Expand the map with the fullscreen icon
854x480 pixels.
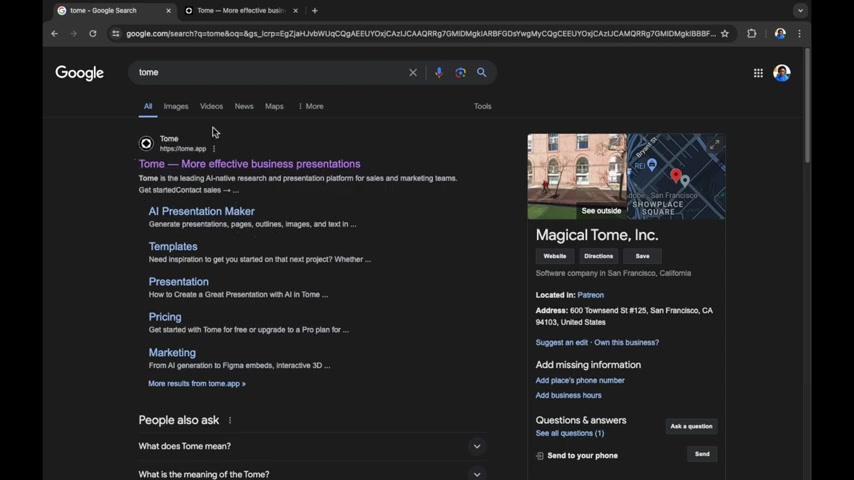[715, 144]
